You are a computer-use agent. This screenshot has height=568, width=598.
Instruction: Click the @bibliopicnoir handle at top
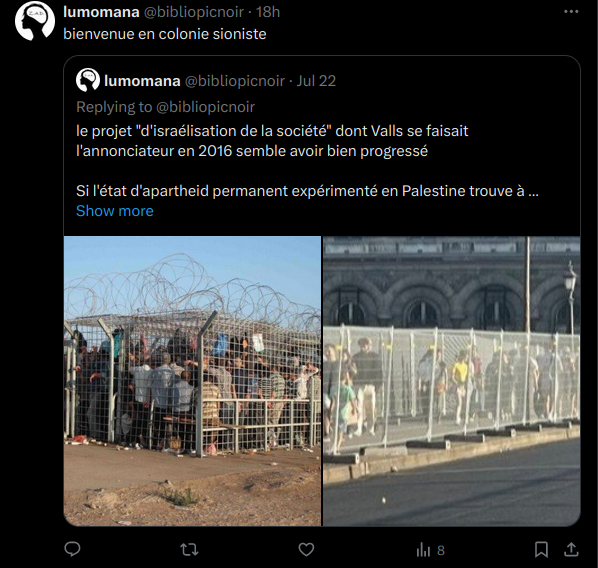coord(194,12)
